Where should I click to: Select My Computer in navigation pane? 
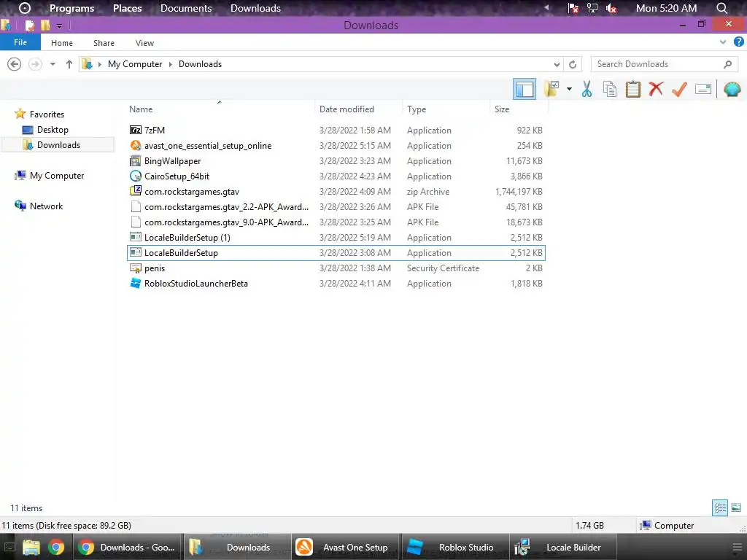click(x=57, y=175)
